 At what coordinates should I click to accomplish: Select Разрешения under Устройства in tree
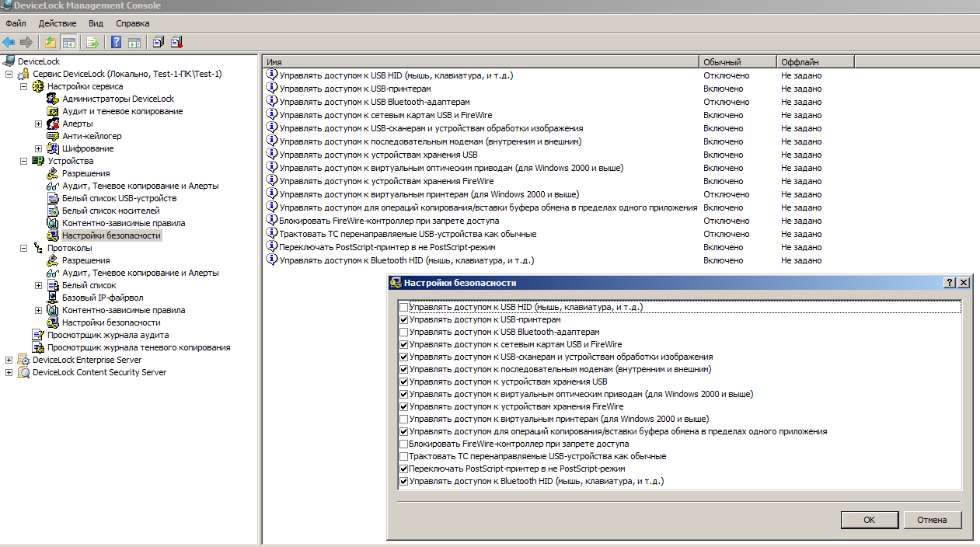(x=86, y=173)
